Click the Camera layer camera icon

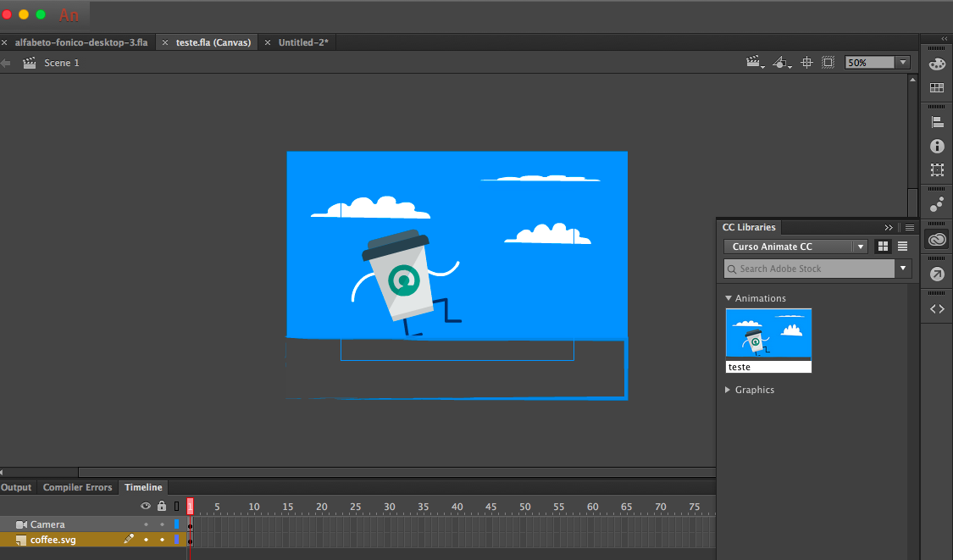click(21, 524)
